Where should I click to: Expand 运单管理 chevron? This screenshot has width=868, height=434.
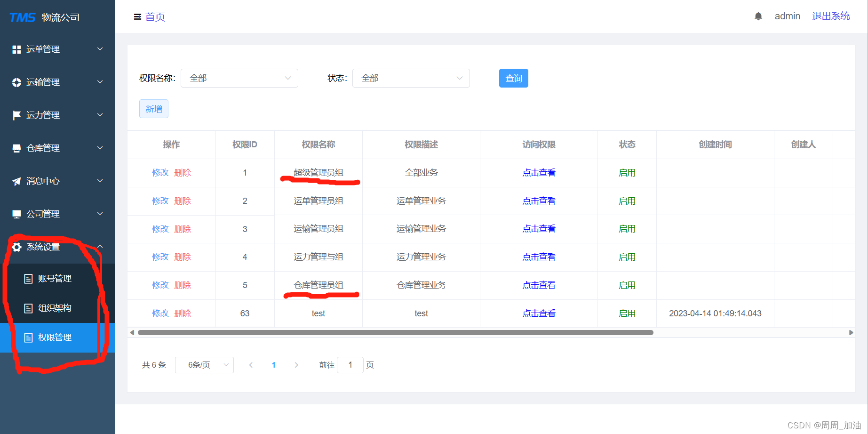(x=100, y=49)
